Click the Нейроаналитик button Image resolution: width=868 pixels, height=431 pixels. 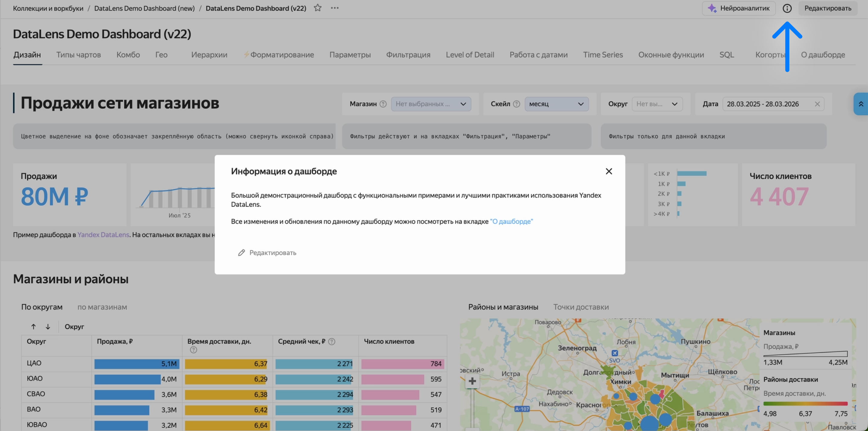pyautogui.click(x=739, y=8)
